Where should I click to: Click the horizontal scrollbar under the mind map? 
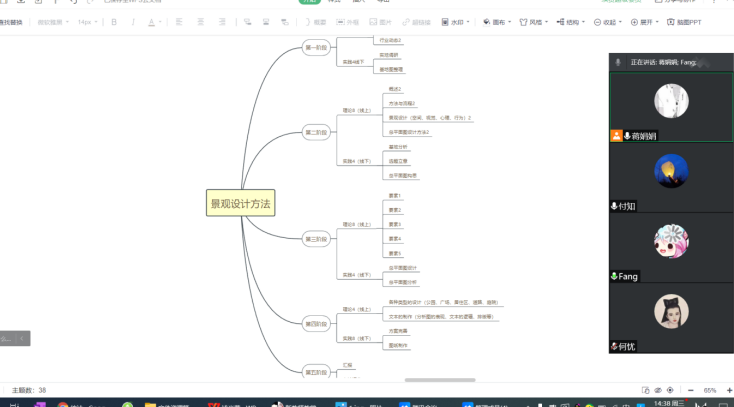[412, 380]
